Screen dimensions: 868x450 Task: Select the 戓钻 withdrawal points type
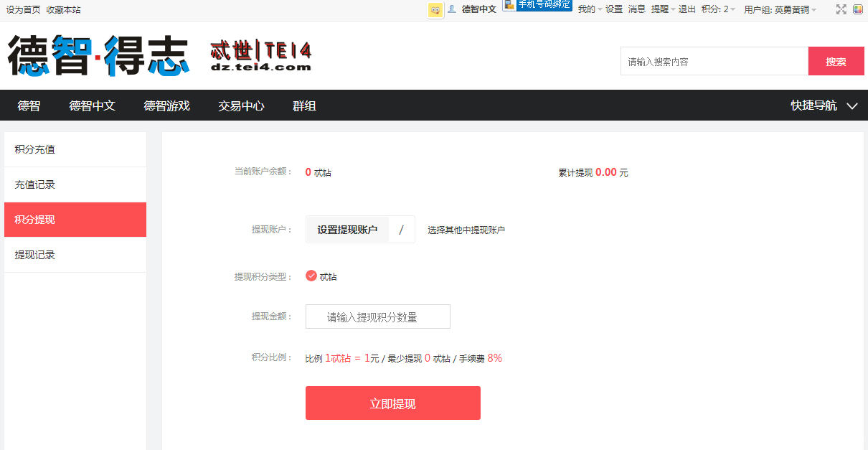pos(311,275)
